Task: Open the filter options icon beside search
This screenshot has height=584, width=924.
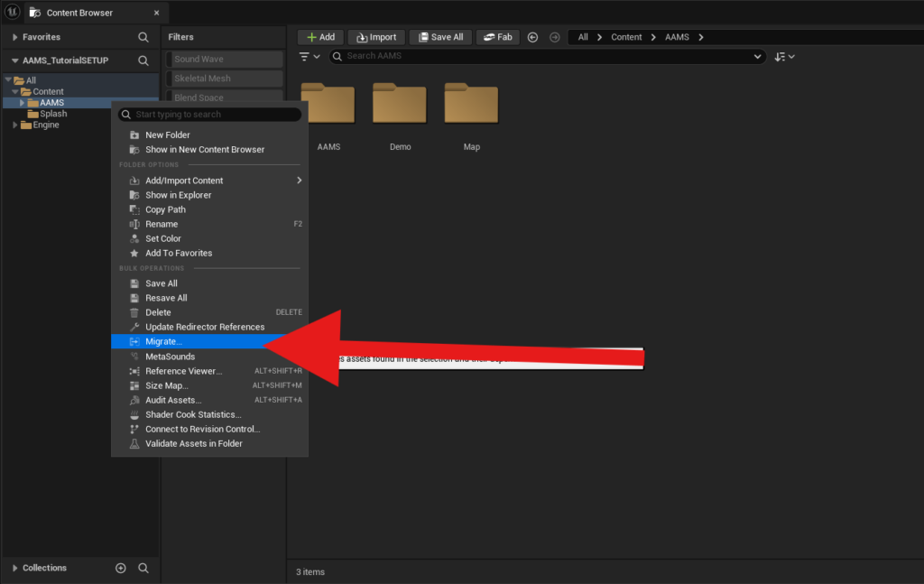Action: click(309, 56)
